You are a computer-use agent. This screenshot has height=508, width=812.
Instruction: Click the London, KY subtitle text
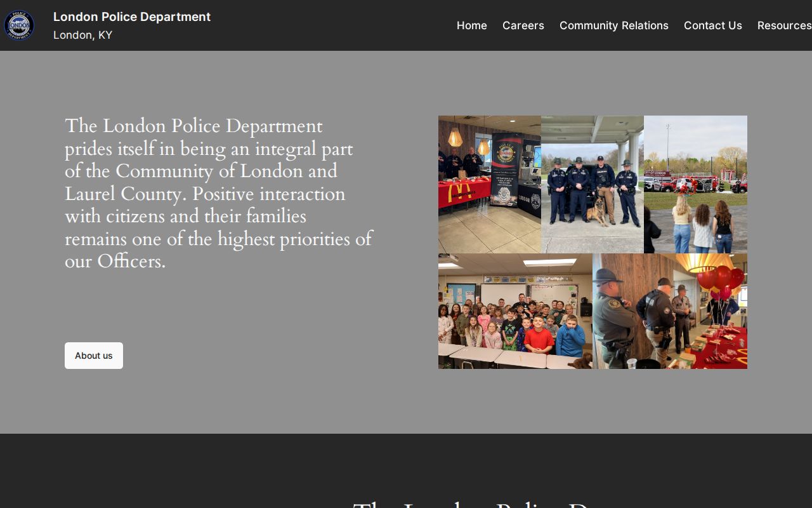point(82,35)
